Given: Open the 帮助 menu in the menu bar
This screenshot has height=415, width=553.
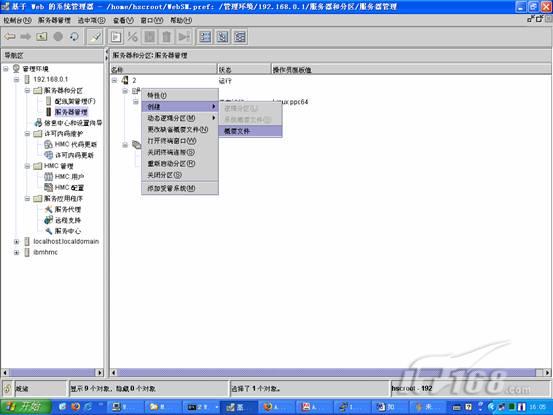Looking at the screenshot, I should (x=181, y=20).
